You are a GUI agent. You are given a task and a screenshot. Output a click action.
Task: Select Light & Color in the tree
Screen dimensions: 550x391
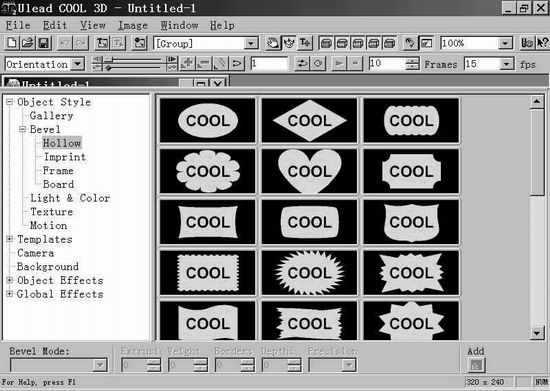[70, 198]
